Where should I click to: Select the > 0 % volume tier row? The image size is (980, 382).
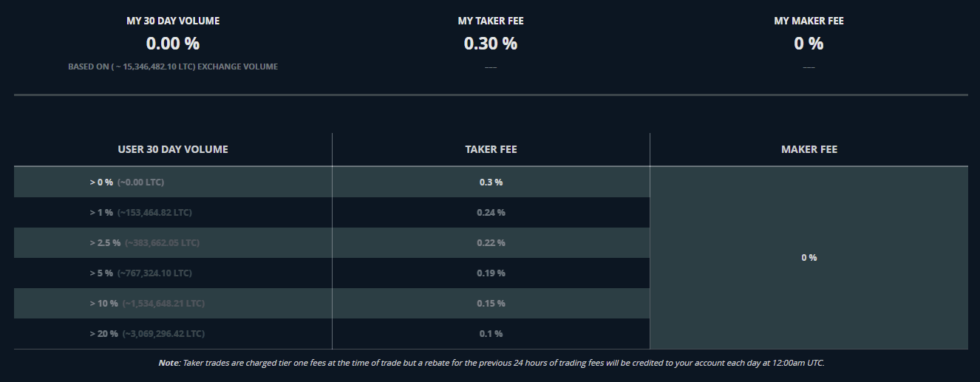[332, 182]
